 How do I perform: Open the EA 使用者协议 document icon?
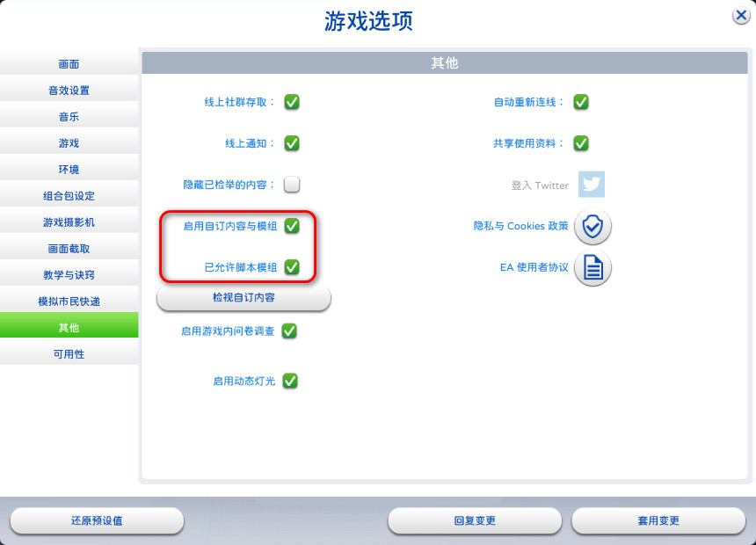(592, 268)
